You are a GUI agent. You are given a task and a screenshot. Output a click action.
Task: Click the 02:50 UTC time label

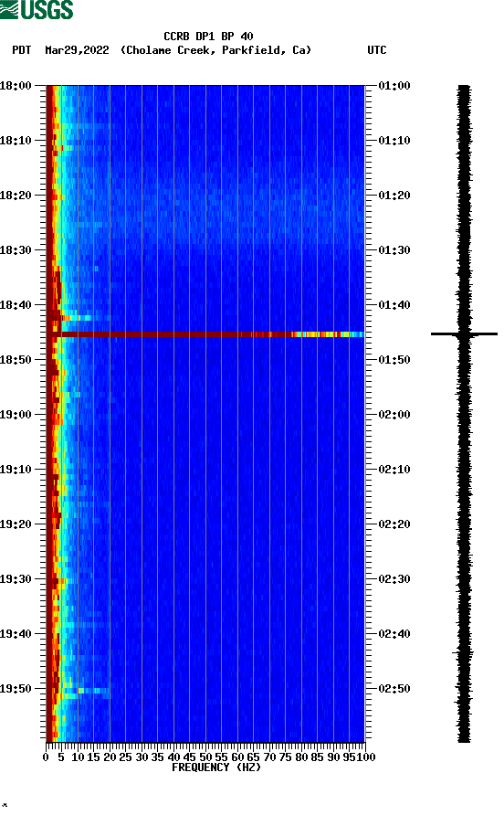point(394,689)
